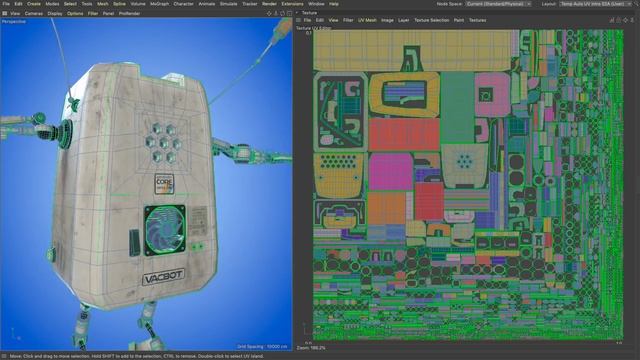
Task: Click the Texture editor move-view icon
Action: pyautogui.click(x=626, y=20)
